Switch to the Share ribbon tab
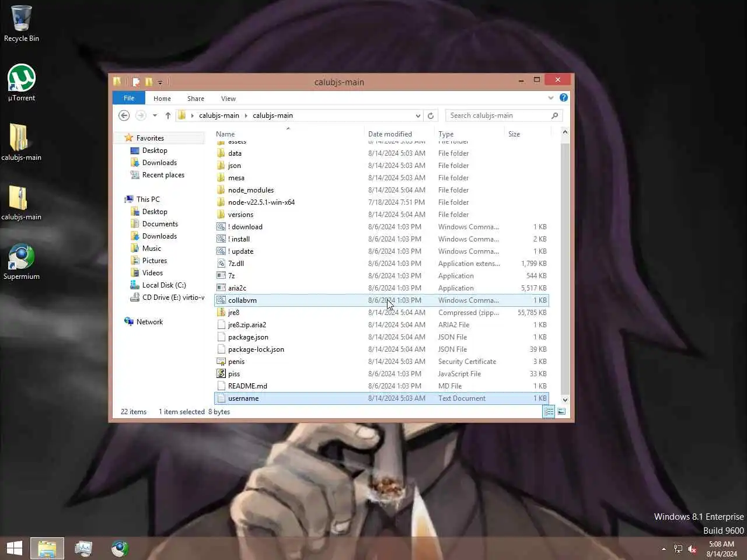Viewport: 747px width, 560px height. (x=196, y=99)
